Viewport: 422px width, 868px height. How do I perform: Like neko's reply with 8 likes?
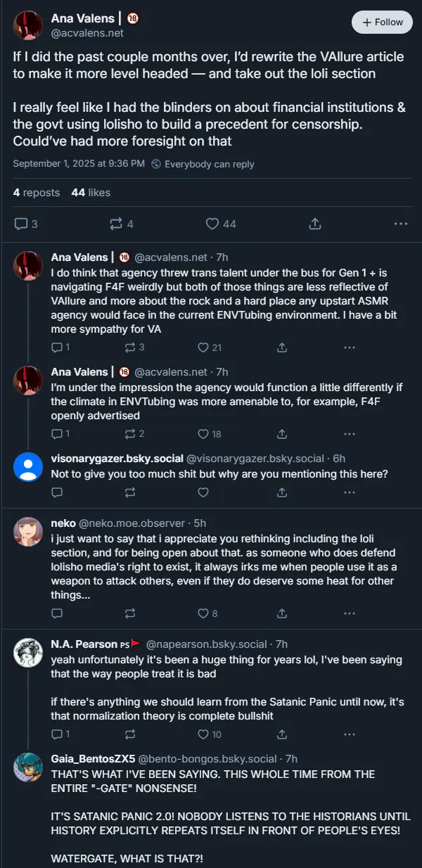[x=203, y=613]
